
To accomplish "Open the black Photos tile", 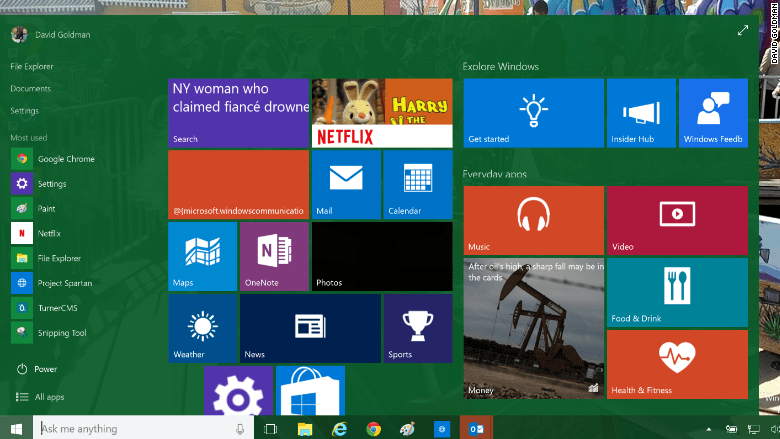I will [382, 257].
